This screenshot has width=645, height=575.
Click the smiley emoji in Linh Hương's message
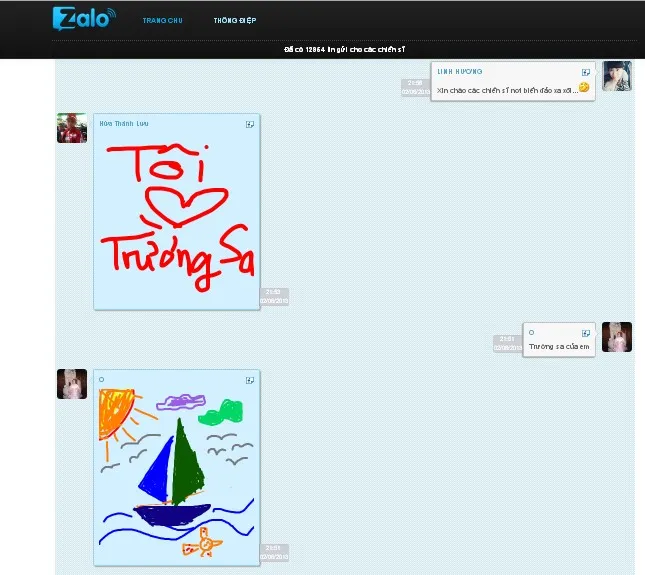[x=584, y=88]
